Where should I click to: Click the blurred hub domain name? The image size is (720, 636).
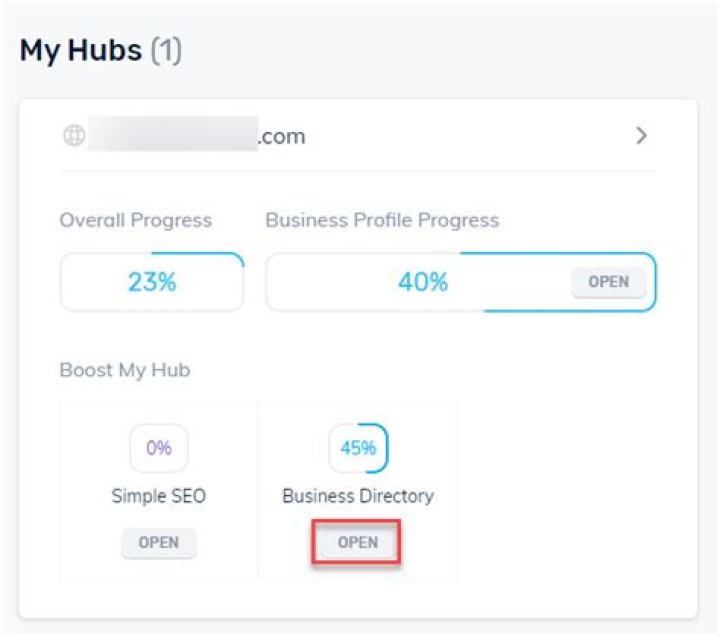[173, 134]
